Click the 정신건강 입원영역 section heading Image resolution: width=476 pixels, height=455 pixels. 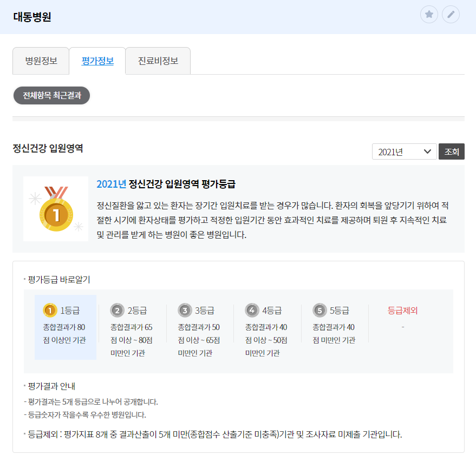[x=48, y=148]
